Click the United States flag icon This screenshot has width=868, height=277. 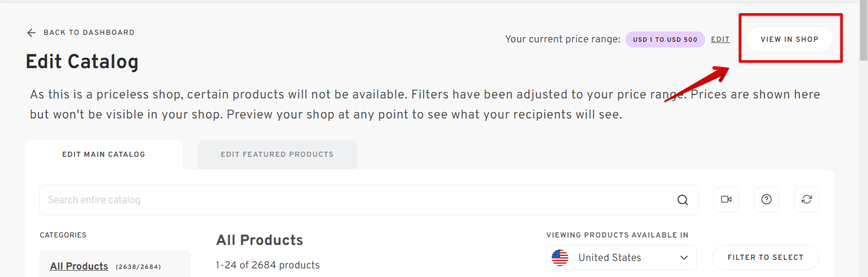pos(560,258)
